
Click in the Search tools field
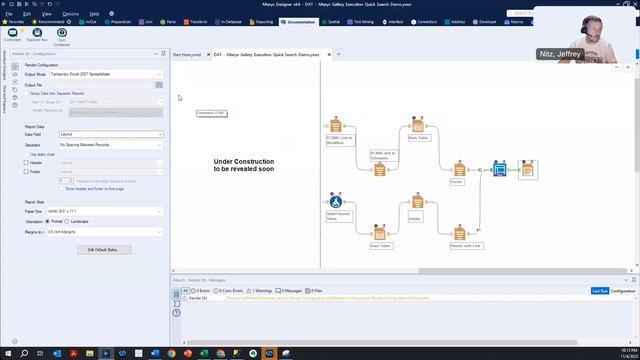point(520,13)
